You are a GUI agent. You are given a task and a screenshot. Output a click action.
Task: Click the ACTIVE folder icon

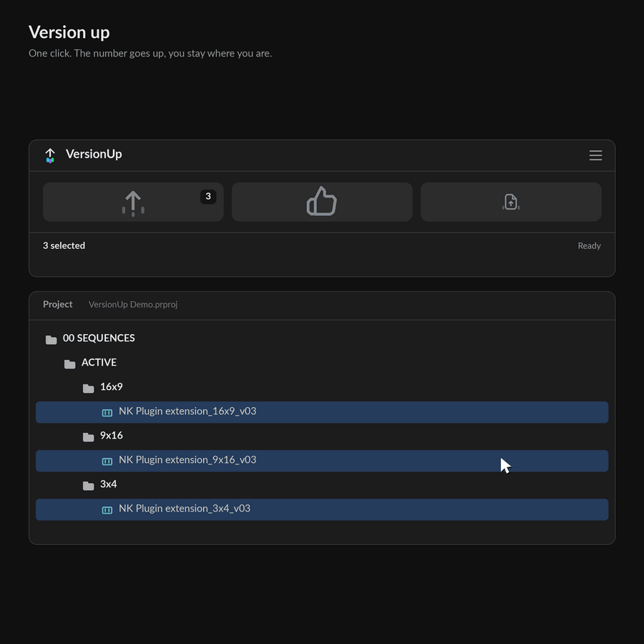(x=70, y=364)
